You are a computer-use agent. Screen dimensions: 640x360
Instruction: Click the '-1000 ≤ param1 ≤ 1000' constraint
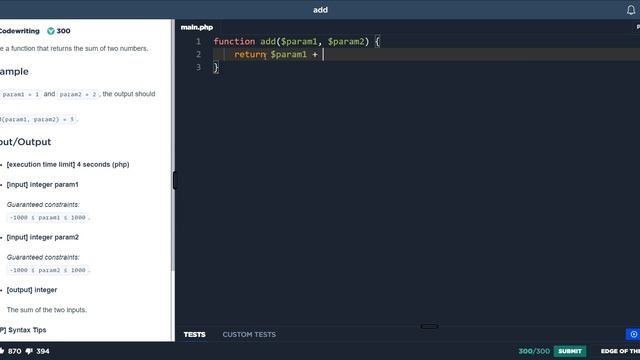[x=48, y=218]
